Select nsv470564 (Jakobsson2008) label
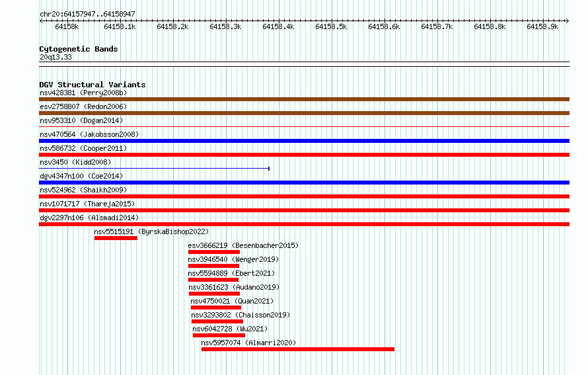Screen dimensions: 588x375 (89, 134)
